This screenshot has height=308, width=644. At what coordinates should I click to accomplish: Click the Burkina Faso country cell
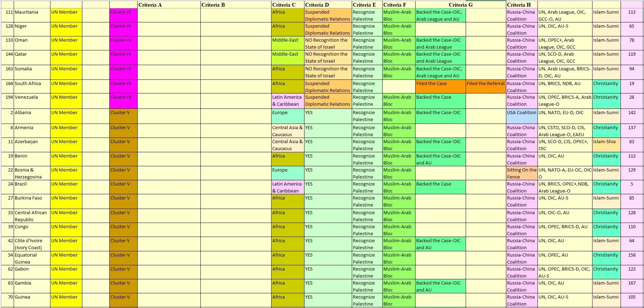point(32,202)
